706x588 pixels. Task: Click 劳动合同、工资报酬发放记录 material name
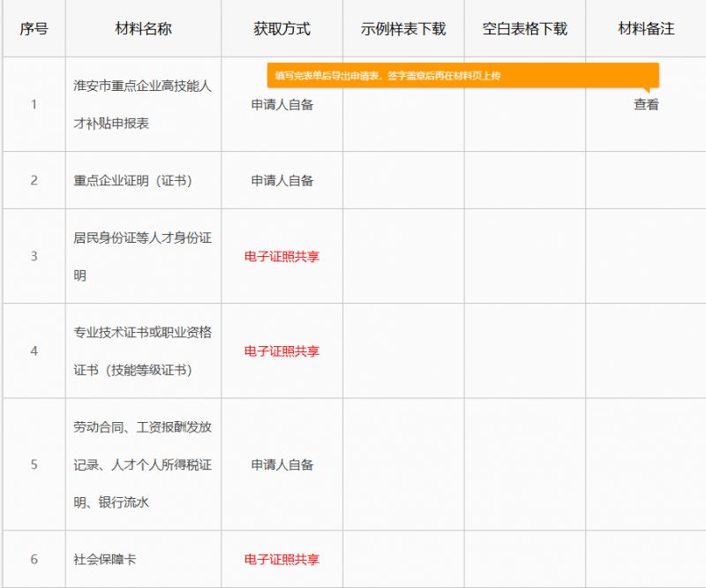click(142, 464)
